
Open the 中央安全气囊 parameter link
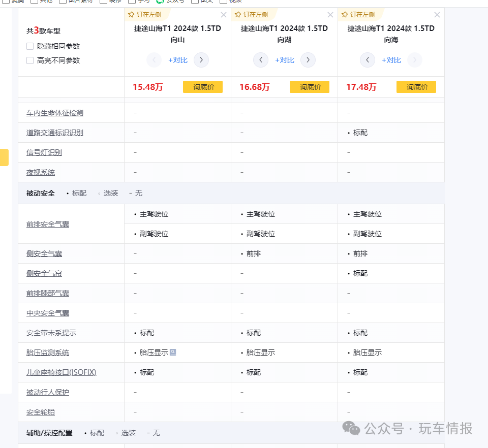[x=48, y=313]
